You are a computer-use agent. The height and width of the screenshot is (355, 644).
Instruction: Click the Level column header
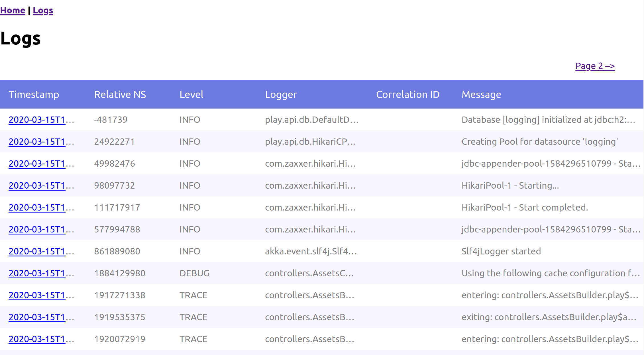coord(191,94)
